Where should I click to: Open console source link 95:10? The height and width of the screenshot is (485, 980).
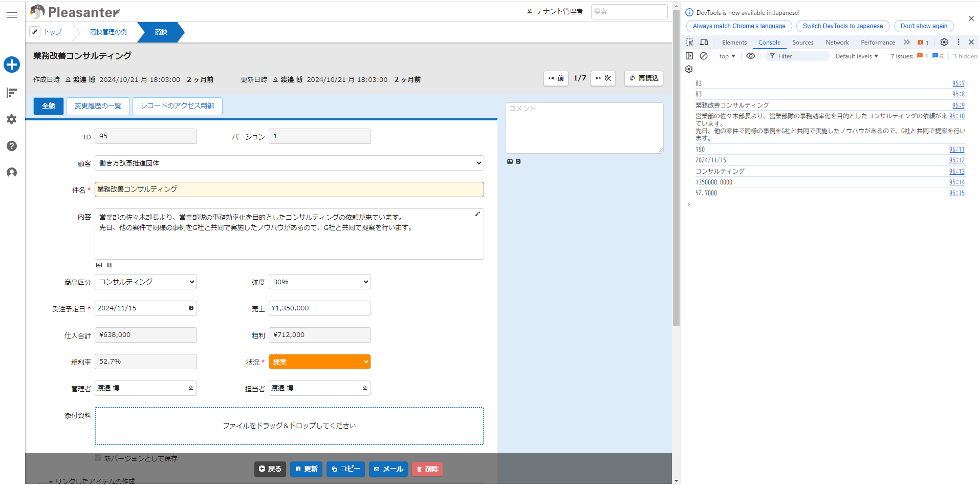tap(957, 116)
